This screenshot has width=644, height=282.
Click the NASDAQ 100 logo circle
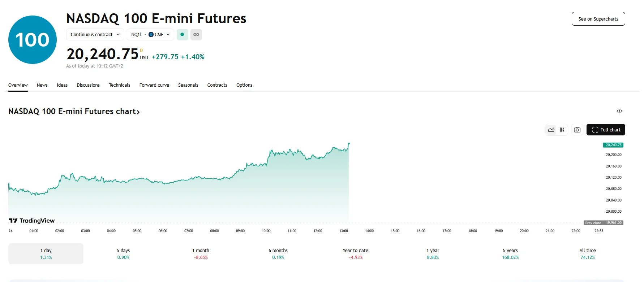click(33, 40)
